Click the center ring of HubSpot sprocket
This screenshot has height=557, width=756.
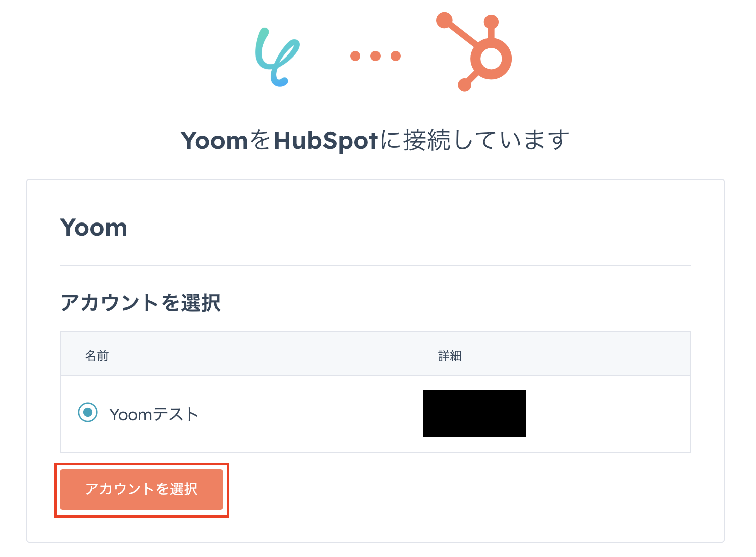click(x=491, y=59)
